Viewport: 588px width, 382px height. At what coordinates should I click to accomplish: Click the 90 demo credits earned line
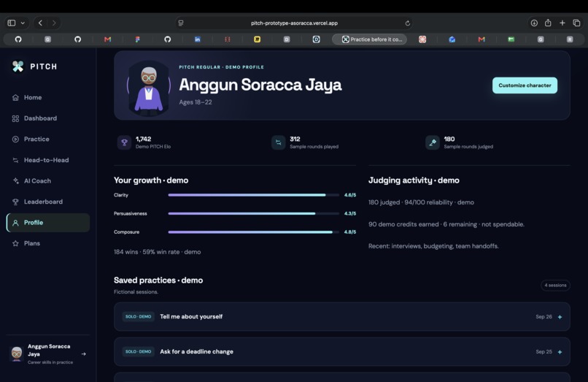(446, 224)
